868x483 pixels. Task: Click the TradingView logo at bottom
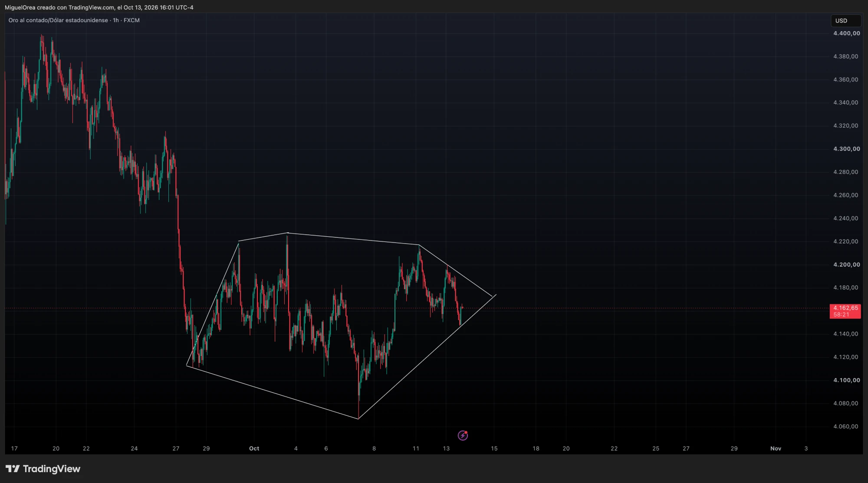43,469
